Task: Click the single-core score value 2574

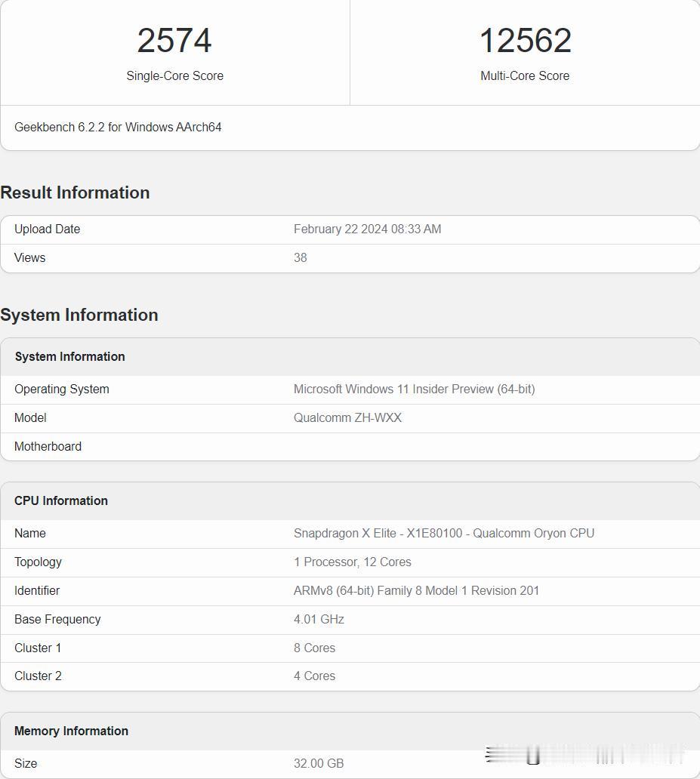Action: pos(174,40)
